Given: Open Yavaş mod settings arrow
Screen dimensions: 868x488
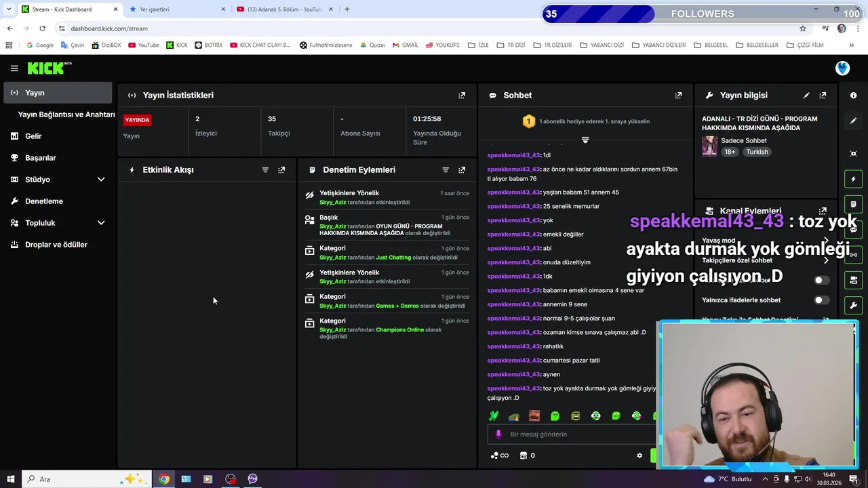Looking at the screenshot, I should point(825,241).
